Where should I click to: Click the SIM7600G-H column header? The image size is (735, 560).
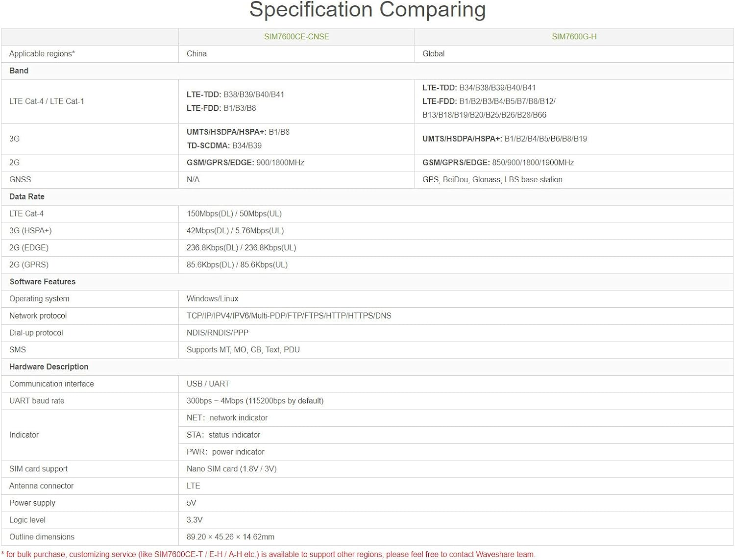(x=574, y=37)
